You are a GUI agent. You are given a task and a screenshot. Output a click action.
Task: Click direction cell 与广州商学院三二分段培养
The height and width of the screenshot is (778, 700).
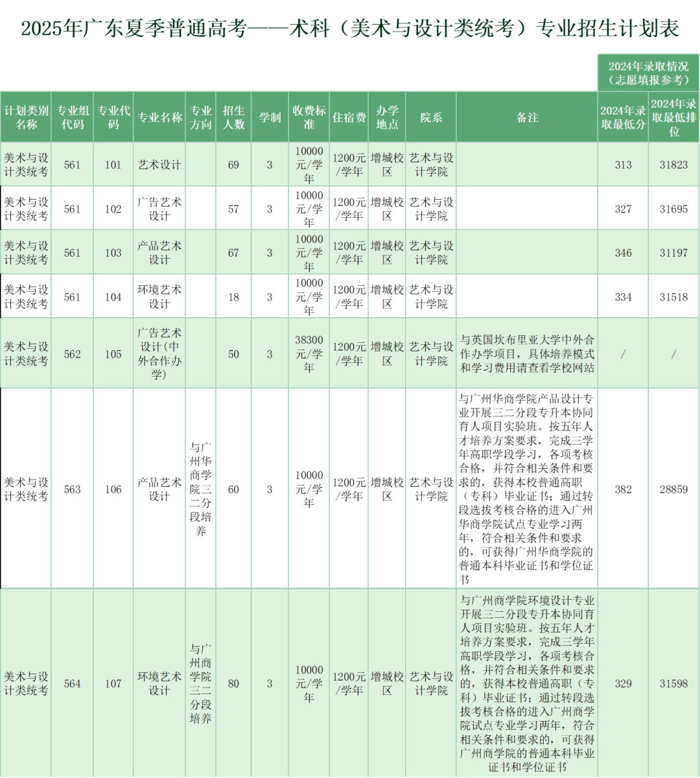[x=201, y=683]
